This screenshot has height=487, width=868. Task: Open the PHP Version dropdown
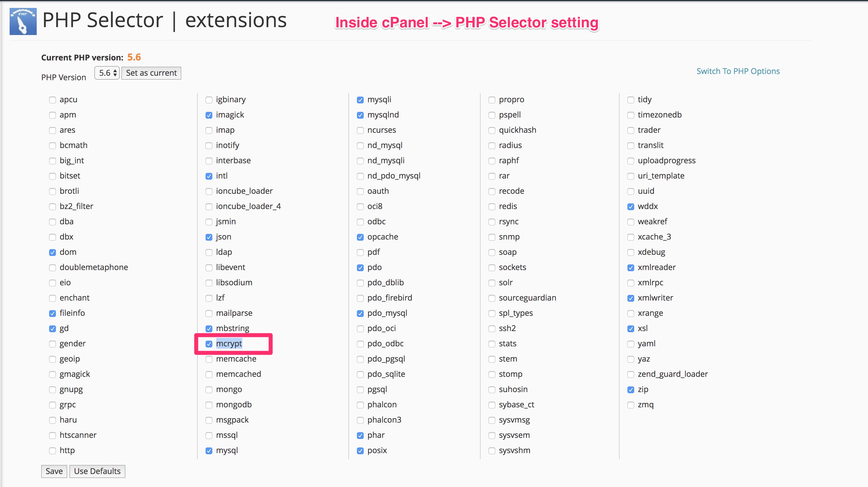(107, 73)
